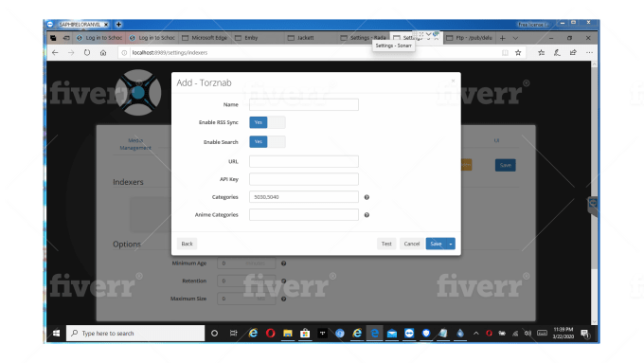Open Task View in the taskbar
This screenshot has width=644, height=363.
(x=233, y=334)
